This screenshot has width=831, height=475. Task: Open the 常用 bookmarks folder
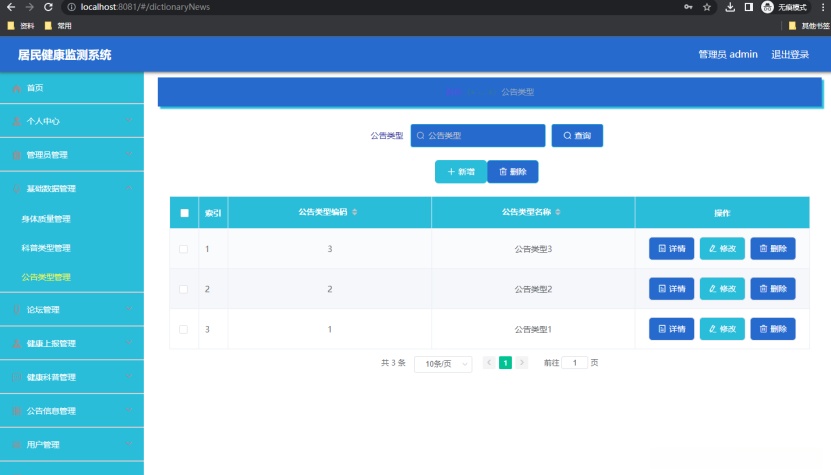click(58, 25)
